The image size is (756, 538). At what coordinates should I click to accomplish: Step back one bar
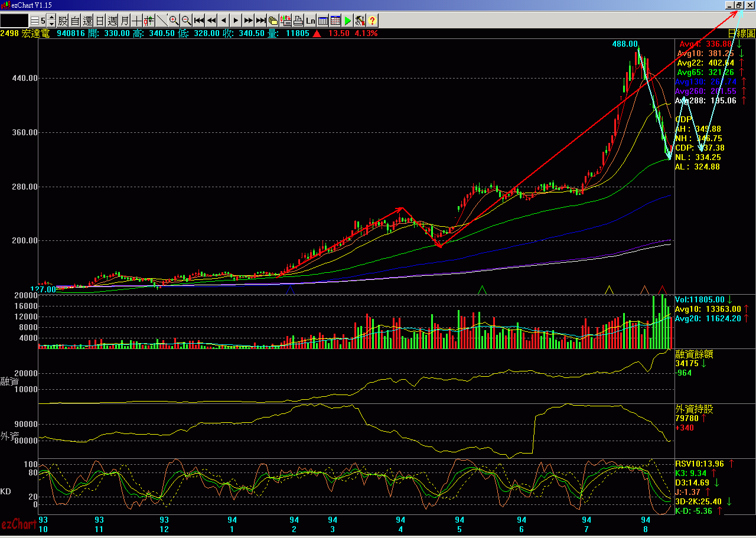tap(224, 21)
